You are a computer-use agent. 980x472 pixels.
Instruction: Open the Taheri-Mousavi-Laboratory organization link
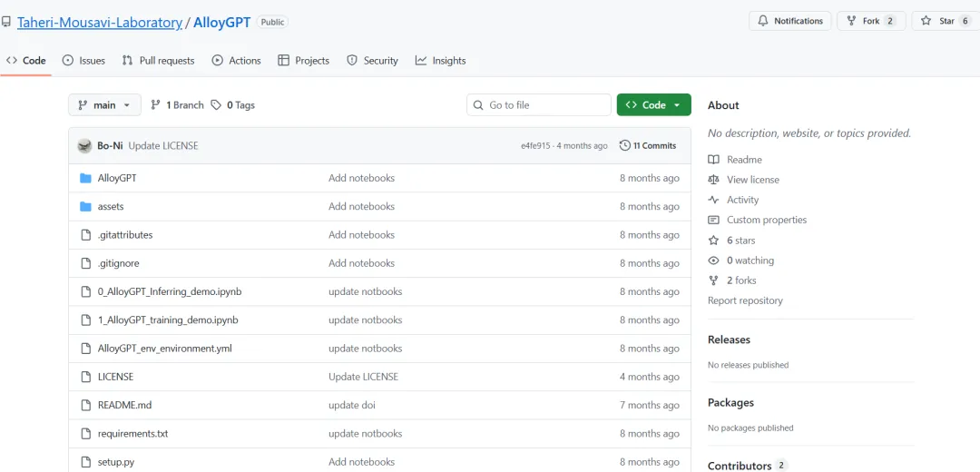pos(100,23)
